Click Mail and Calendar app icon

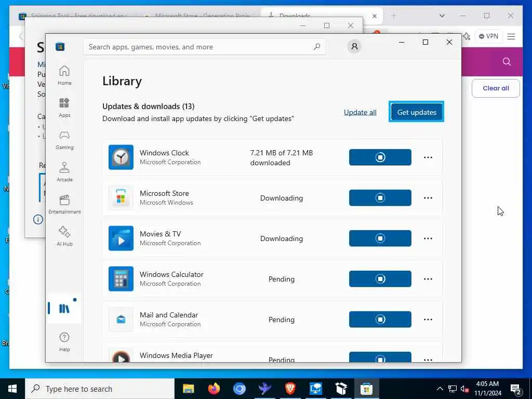(x=121, y=320)
